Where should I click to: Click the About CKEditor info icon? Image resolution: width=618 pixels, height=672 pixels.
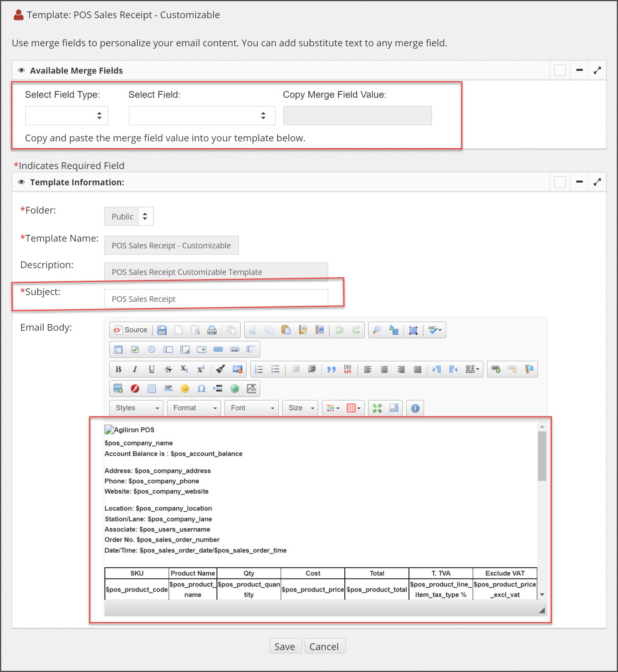pyautogui.click(x=415, y=408)
